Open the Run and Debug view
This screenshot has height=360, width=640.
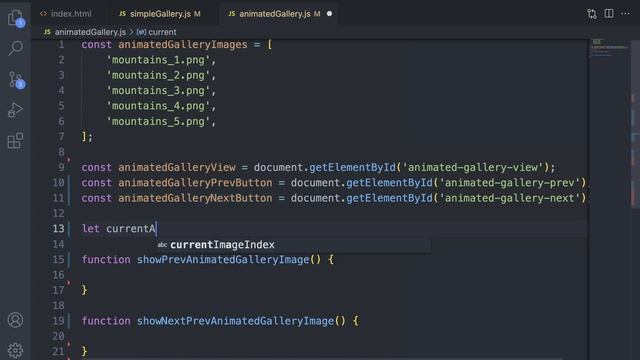[15, 110]
